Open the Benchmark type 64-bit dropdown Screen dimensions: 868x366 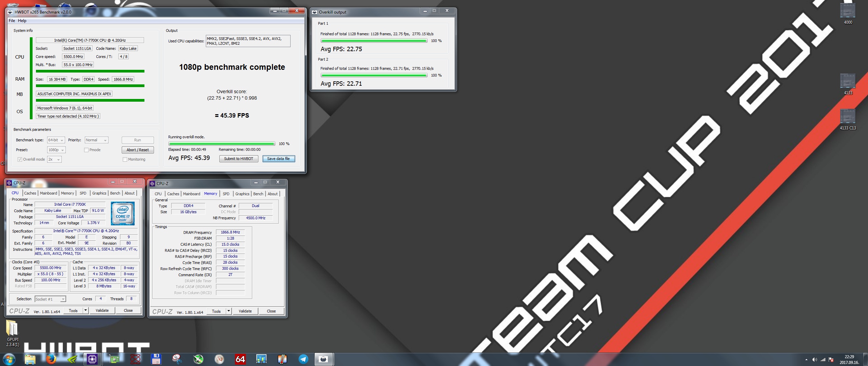pyautogui.click(x=56, y=140)
